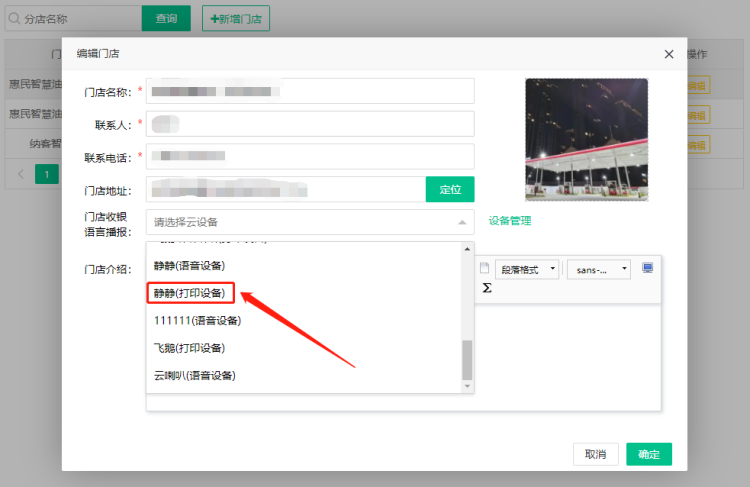Click the fullscreen monitor icon in editor
750x487 pixels.
point(648,268)
